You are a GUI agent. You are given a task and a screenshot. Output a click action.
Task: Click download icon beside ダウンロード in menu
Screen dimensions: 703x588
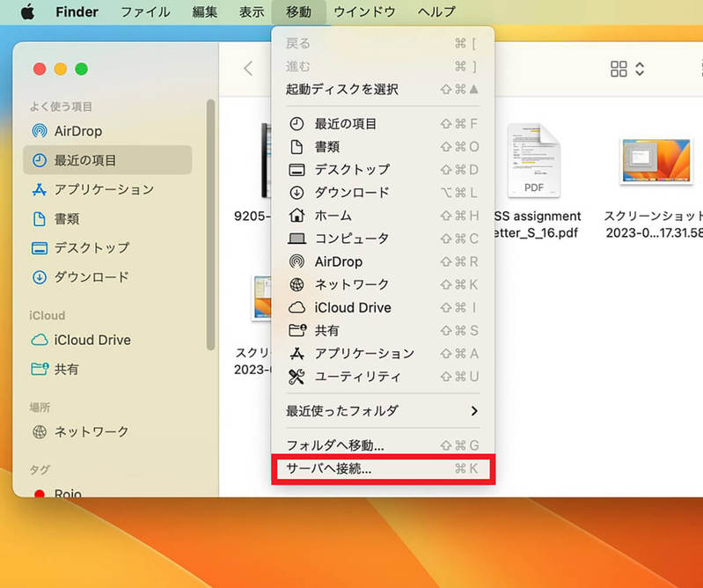(x=297, y=193)
